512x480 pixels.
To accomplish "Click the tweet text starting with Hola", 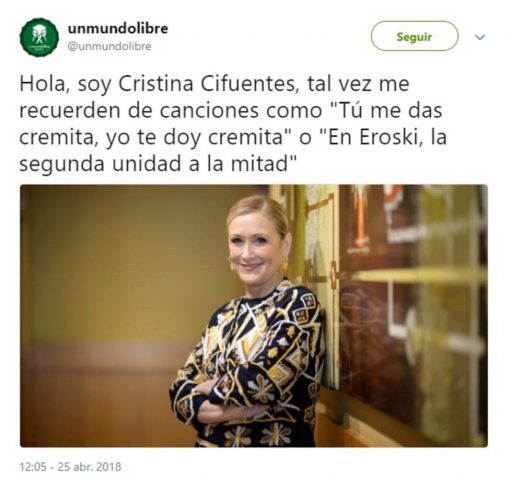I will tap(233, 124).
